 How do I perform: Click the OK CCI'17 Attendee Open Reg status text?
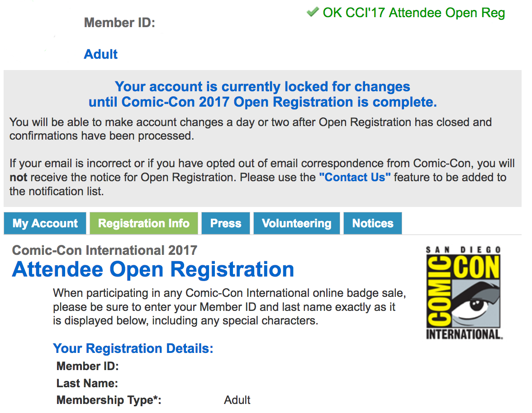413,13
